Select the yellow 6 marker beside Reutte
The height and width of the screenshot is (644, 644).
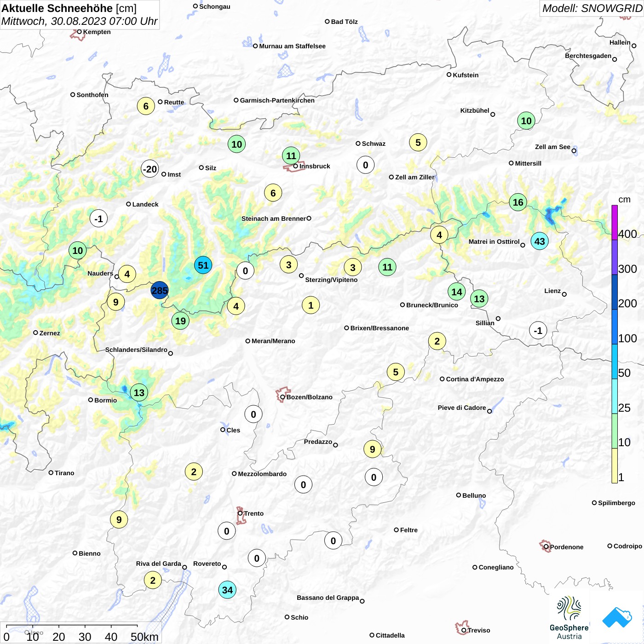click(146, 106)
